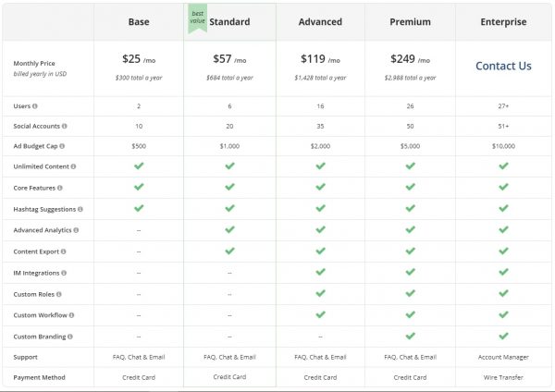Click the Hashtag Suggestions info icon
Viewport: 555px width, 392px height.
pos(80,209)
